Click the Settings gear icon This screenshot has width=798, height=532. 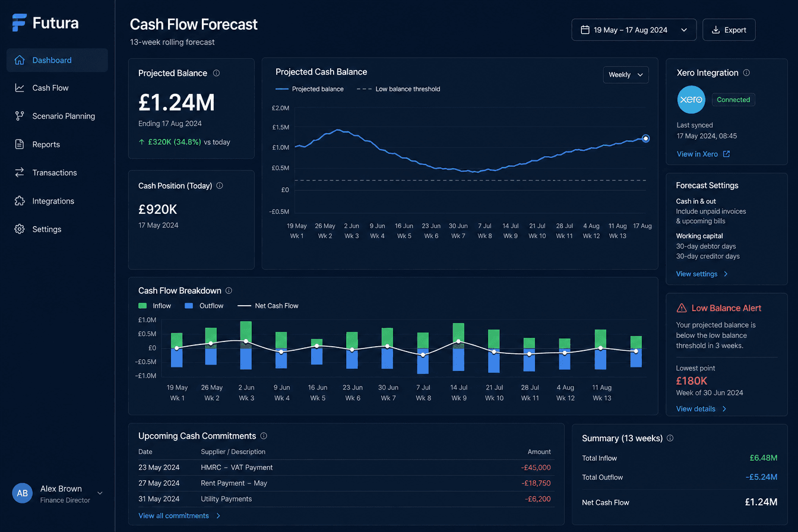click(x=20, y=229)
